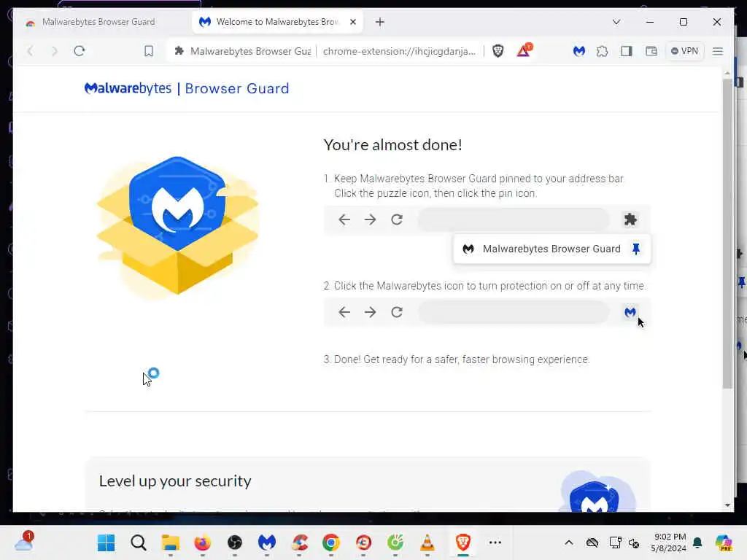Select the Welcome to Malwarebytes tab
The width and height of the screenshot is (747, 560).
click(277, 22)
